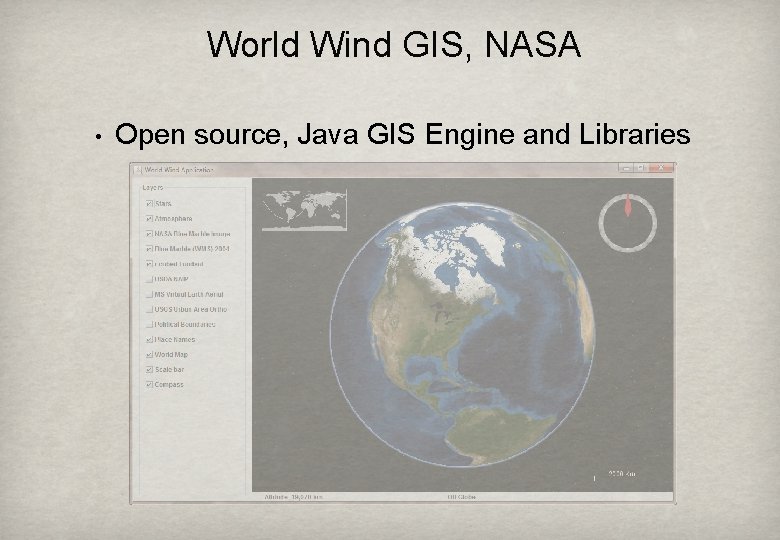Click the Globe text in the status bar
This screenshot has height=540, width=780.
462,497
